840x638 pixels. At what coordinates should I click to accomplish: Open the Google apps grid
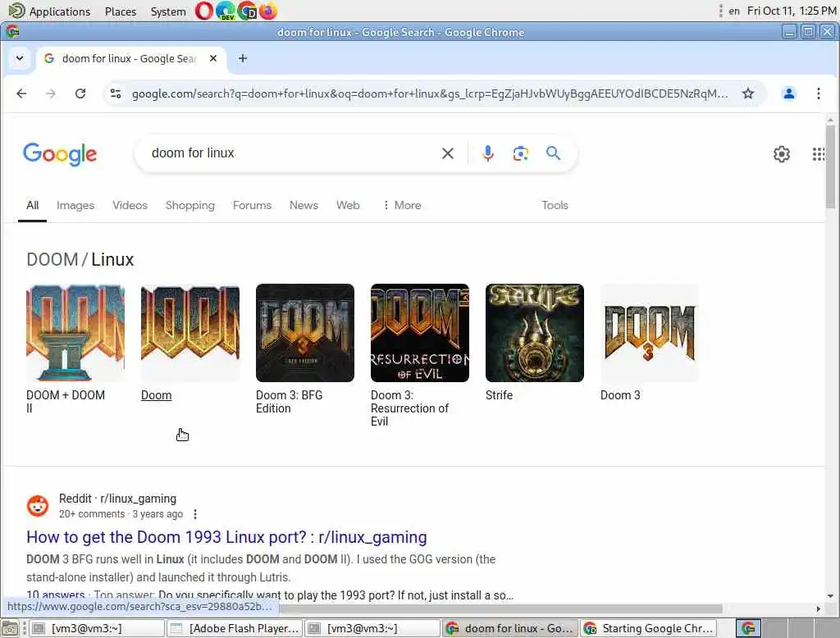tap(819, 154)
